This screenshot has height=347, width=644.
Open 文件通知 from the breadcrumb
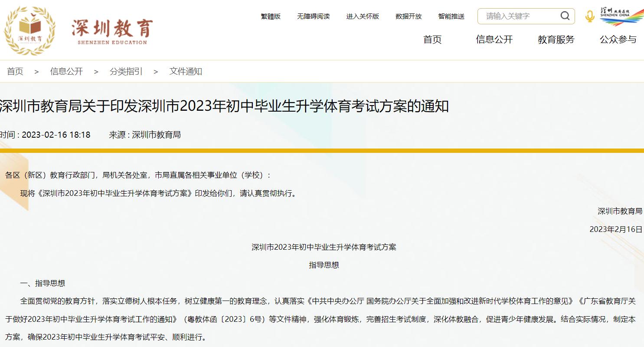tap(186, 72)
